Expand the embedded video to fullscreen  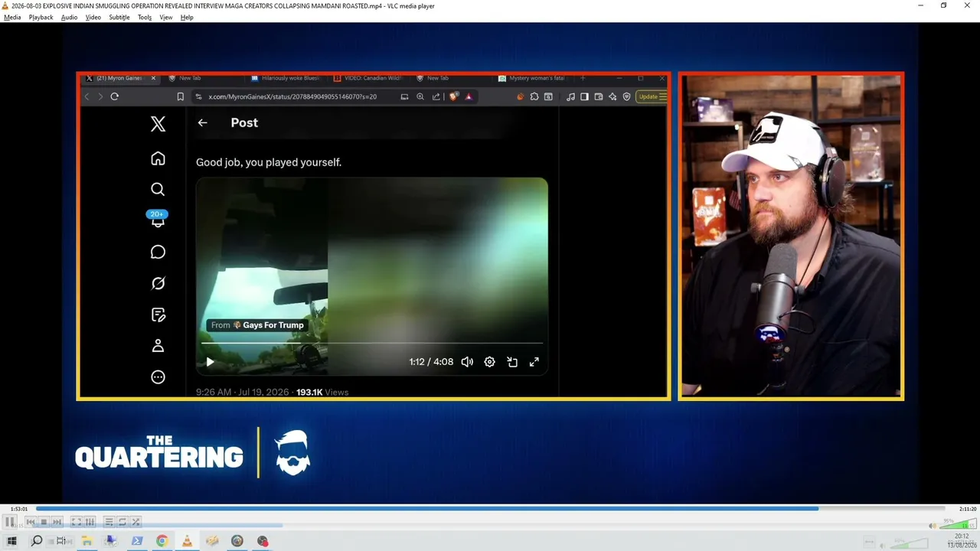coord(534,362)
